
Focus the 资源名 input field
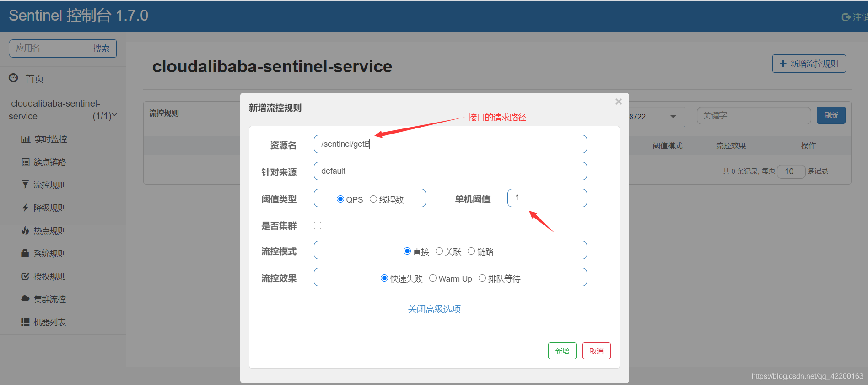point(450,144)
